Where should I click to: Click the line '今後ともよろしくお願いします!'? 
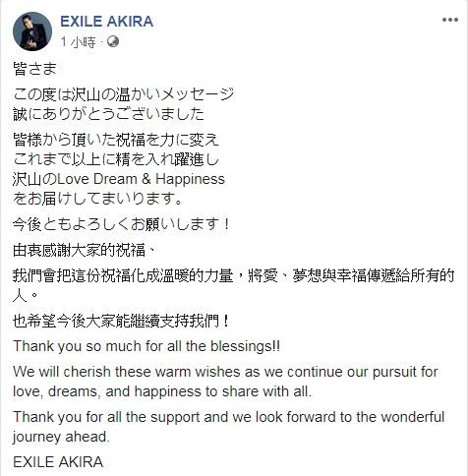point(121,224)
